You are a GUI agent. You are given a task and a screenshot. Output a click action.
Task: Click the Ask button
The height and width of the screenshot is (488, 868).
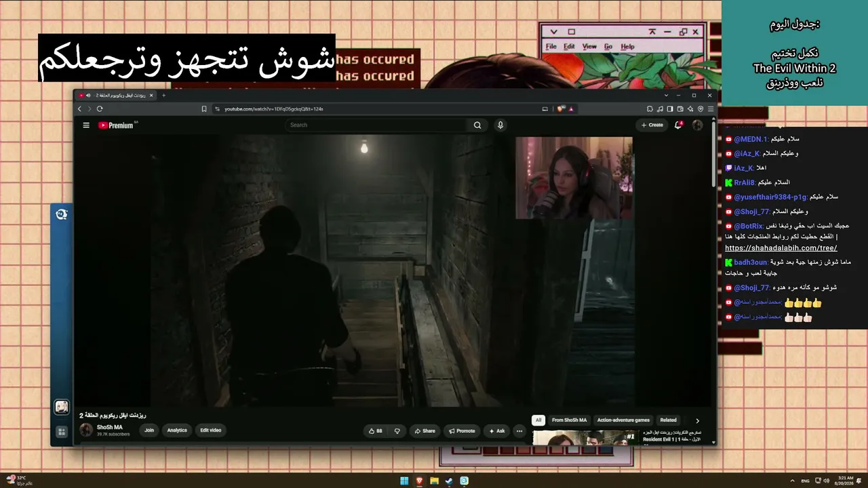click(x=496, y=431)
